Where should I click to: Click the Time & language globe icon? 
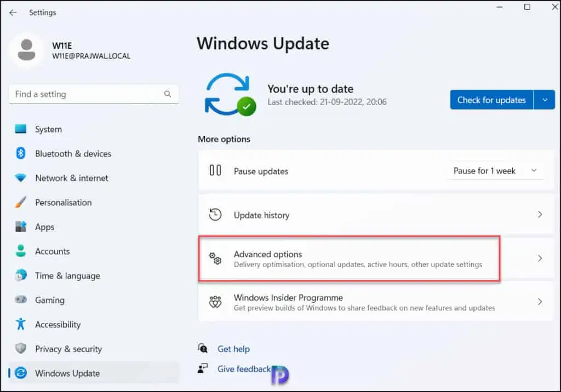(21, 275)
